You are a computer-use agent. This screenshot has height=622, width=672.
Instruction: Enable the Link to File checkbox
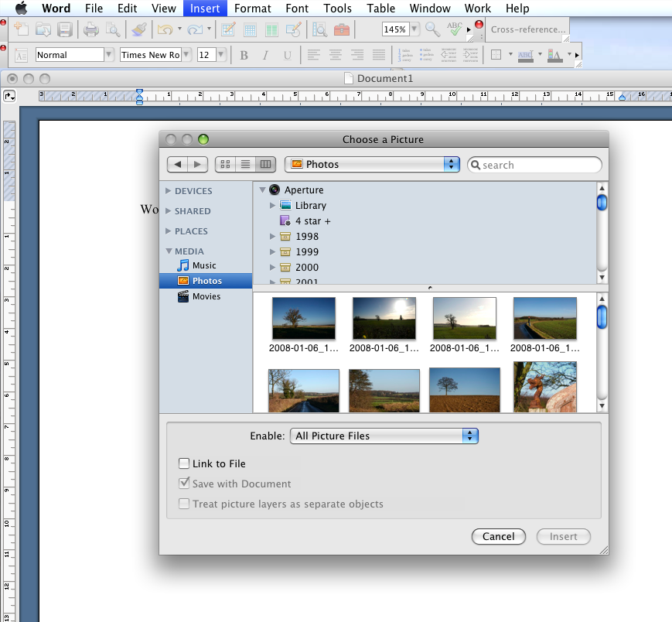click(184, 463)
